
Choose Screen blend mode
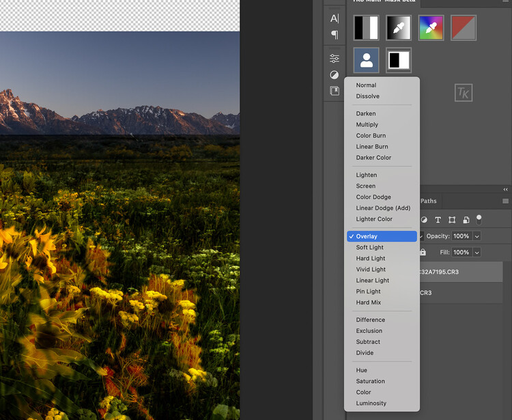click(x=366, y=186)
